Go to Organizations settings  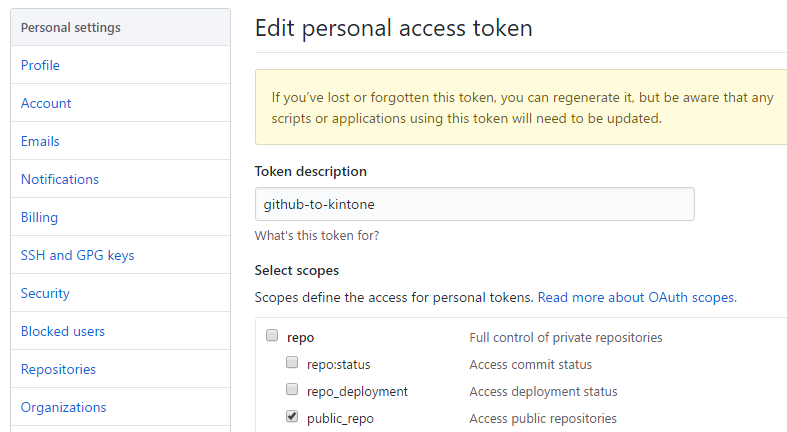[x=63, y=407]
